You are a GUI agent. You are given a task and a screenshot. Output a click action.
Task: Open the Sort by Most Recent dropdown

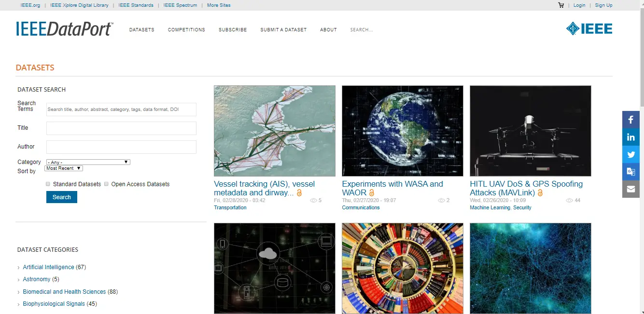click(64, 168)
